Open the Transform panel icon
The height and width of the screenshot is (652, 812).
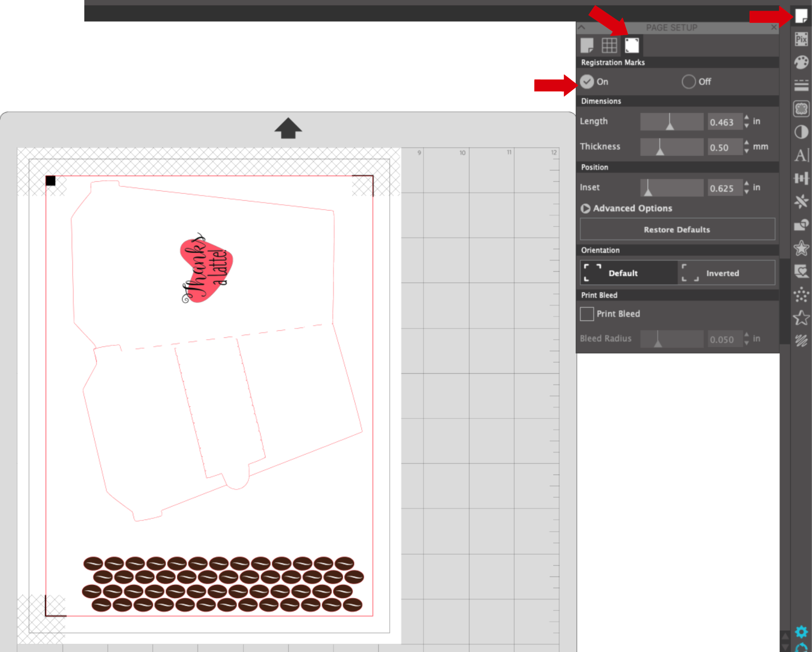pos(801,179)
